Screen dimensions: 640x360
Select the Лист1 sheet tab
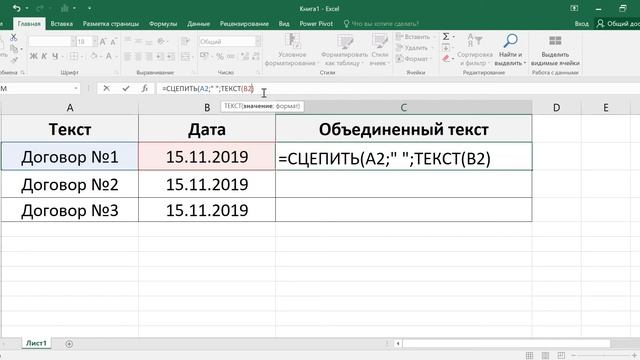[x=36, y=343]
